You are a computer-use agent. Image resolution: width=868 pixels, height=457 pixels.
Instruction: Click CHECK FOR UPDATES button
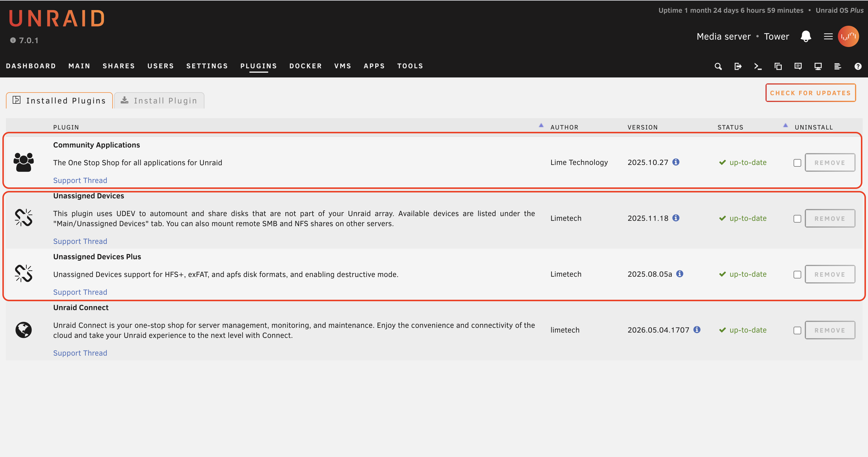click(810, 93)
